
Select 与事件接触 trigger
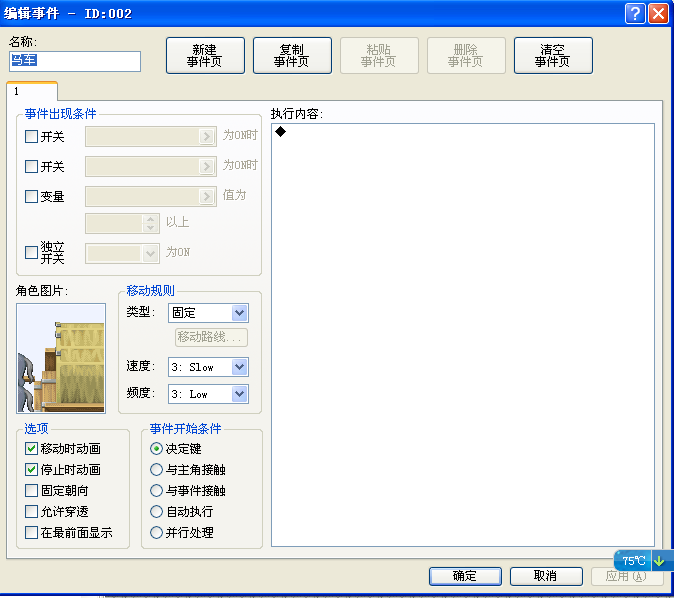(156, 491)
